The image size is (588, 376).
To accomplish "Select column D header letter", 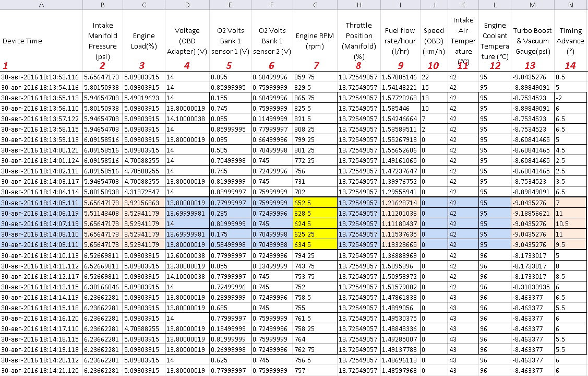I will pos(187,5).
